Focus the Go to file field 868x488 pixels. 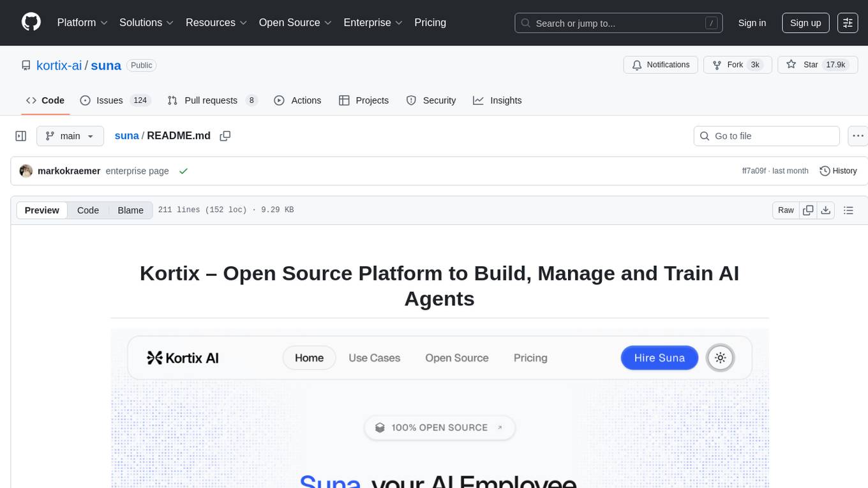pyautogui.click(x=767, y=136)
